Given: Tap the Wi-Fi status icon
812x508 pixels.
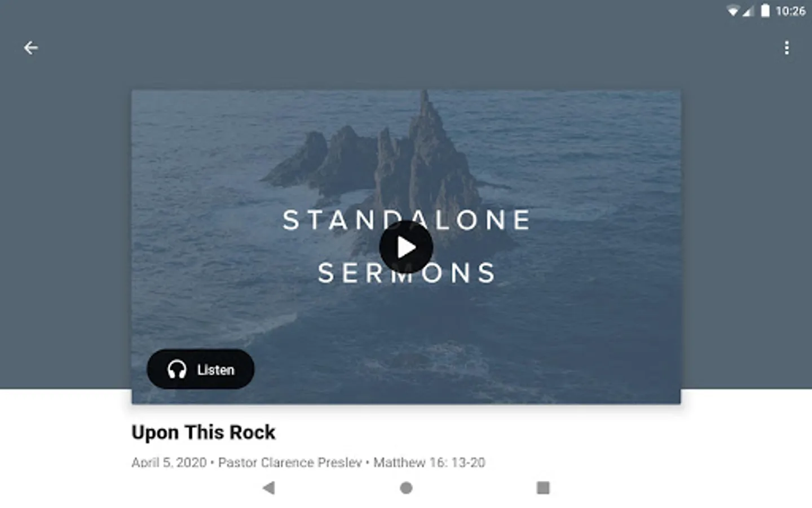Looking at the screenshot, I should (733, 11).
